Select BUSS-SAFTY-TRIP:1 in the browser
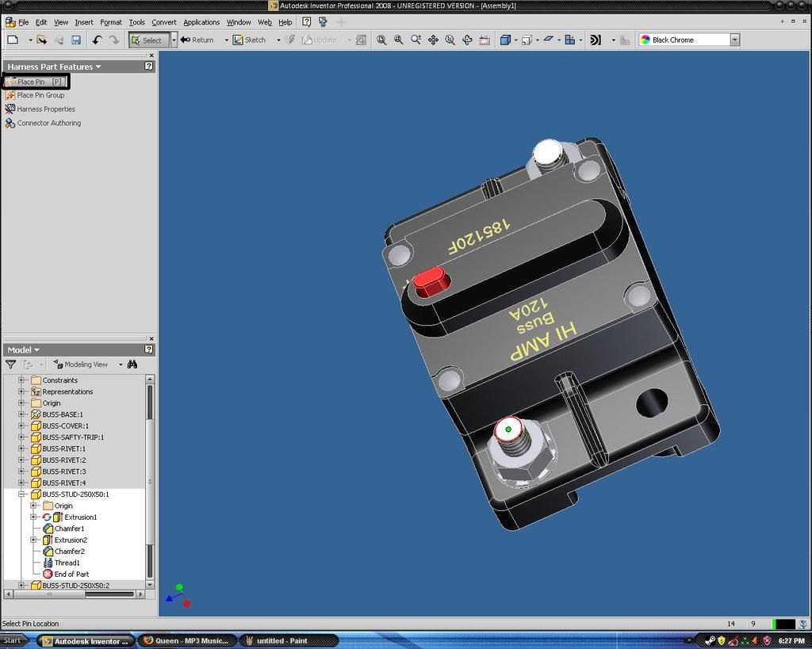Screen dimensions: 812x649 pos(73,437)
